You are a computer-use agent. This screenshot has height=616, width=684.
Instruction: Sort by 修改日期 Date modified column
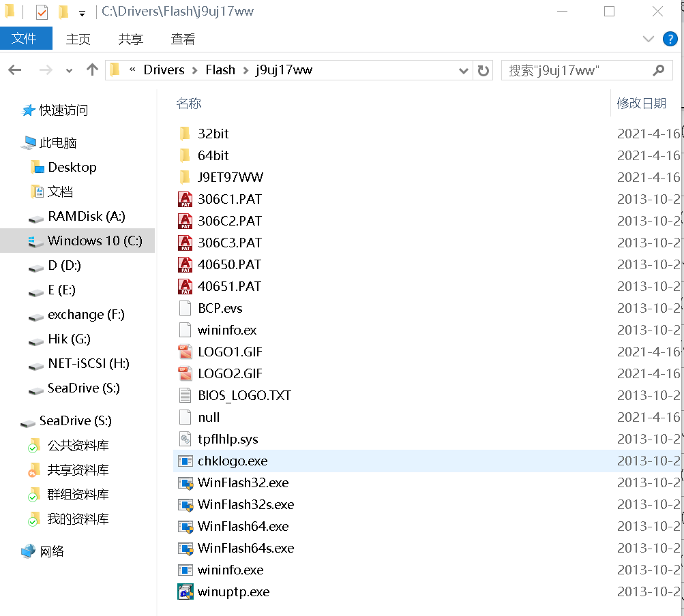[641, 104]
